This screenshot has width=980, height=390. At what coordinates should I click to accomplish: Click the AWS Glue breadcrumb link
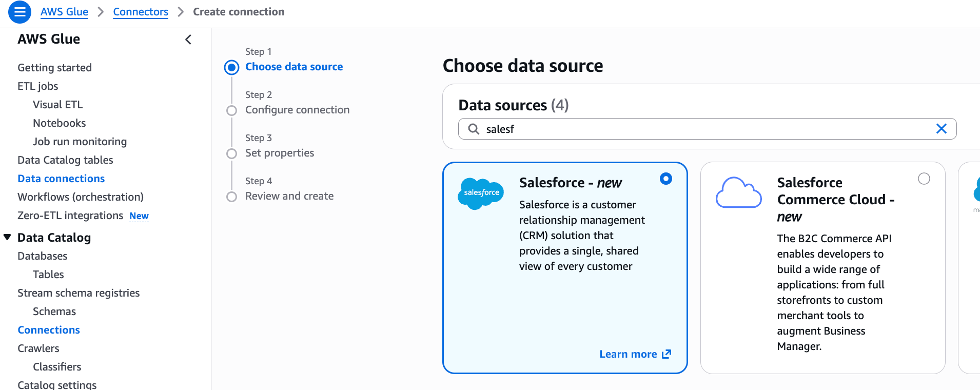(x=64, y=12)
